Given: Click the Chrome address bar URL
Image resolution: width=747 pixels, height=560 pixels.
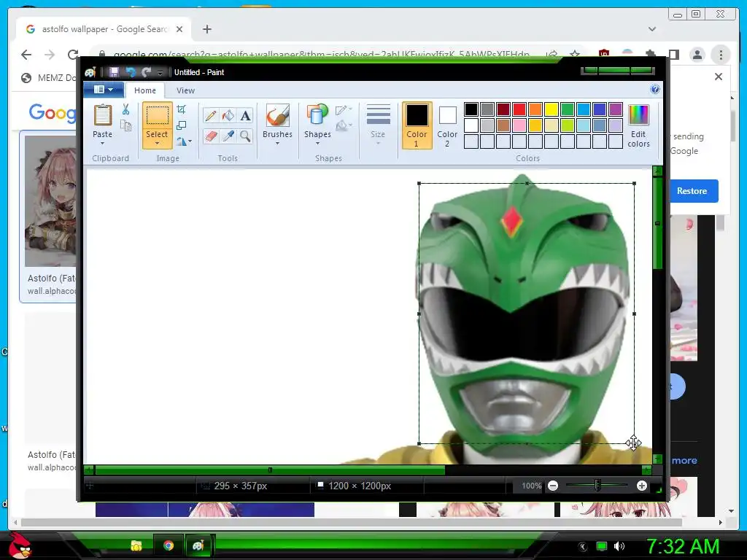Looking at the screenshot, I should pos(322,54).
